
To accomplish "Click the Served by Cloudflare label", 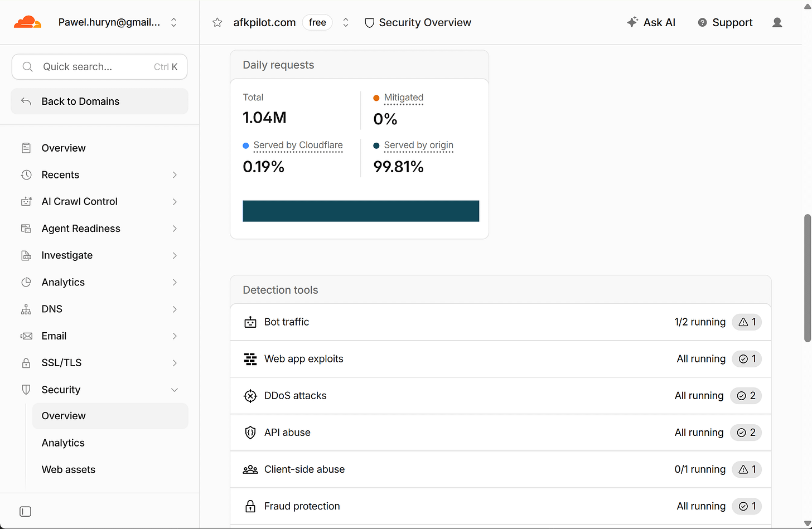I will (x=298, y=145).
